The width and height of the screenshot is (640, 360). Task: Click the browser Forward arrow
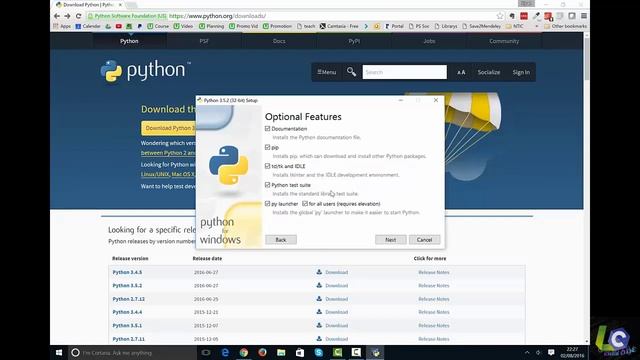coord(67,16)
